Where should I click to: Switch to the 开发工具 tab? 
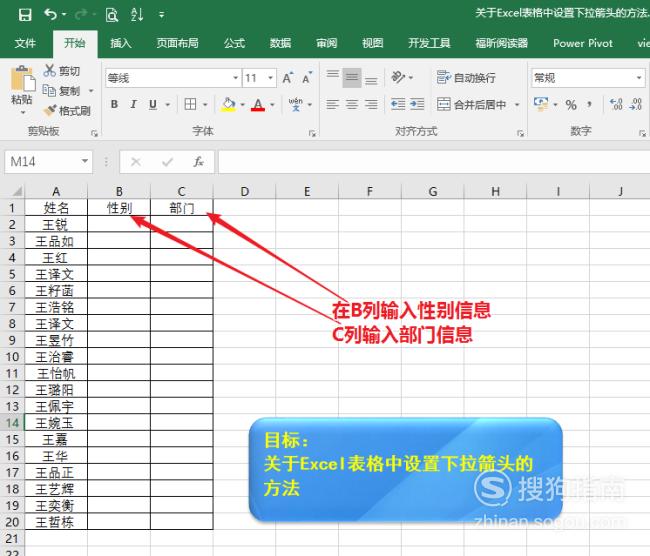point(429,43)
